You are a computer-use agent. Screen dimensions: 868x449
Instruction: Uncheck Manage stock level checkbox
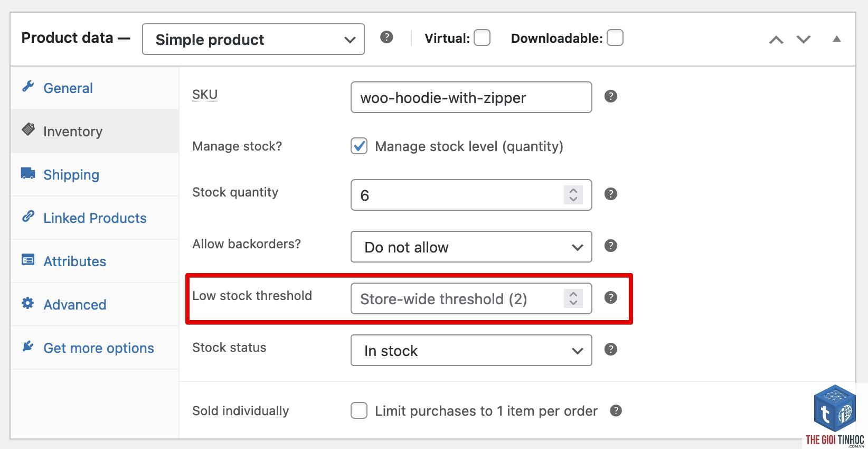(x=359, y=146)
